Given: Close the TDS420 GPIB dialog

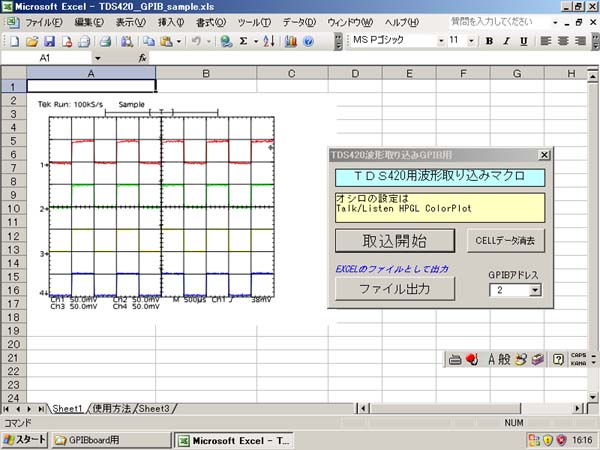Looking at the screenshot, I should [x=544, y=155].
